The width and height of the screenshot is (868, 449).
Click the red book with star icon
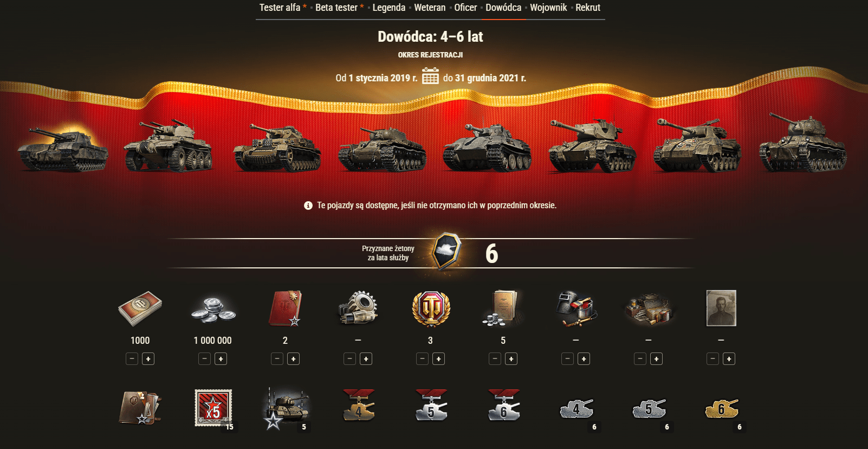(x=285, y=308)
